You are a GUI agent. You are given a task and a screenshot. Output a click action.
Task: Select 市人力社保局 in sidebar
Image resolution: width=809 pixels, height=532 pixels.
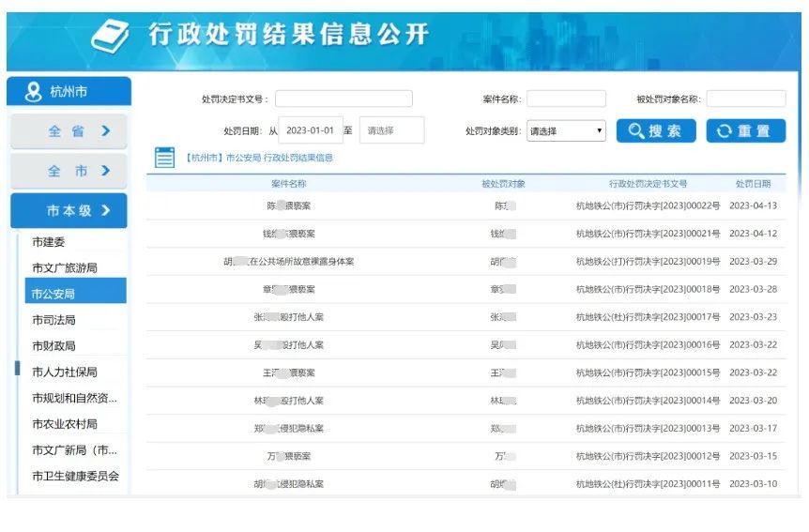click(65, 372)
